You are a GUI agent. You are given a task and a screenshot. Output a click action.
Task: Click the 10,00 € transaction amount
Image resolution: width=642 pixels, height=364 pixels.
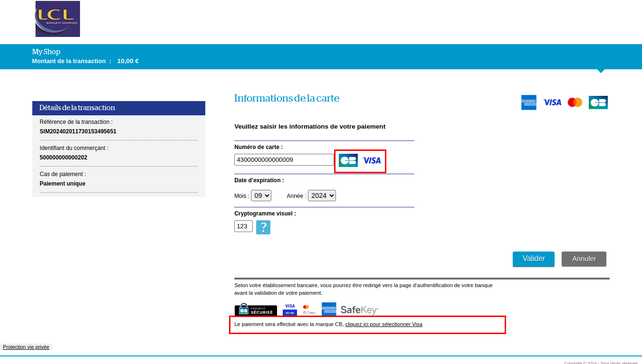click(x=128, y=61)
